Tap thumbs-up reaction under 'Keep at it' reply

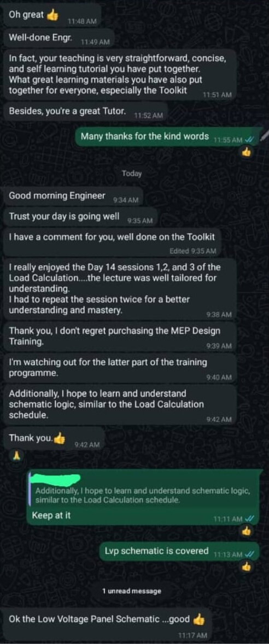[247, 532]
